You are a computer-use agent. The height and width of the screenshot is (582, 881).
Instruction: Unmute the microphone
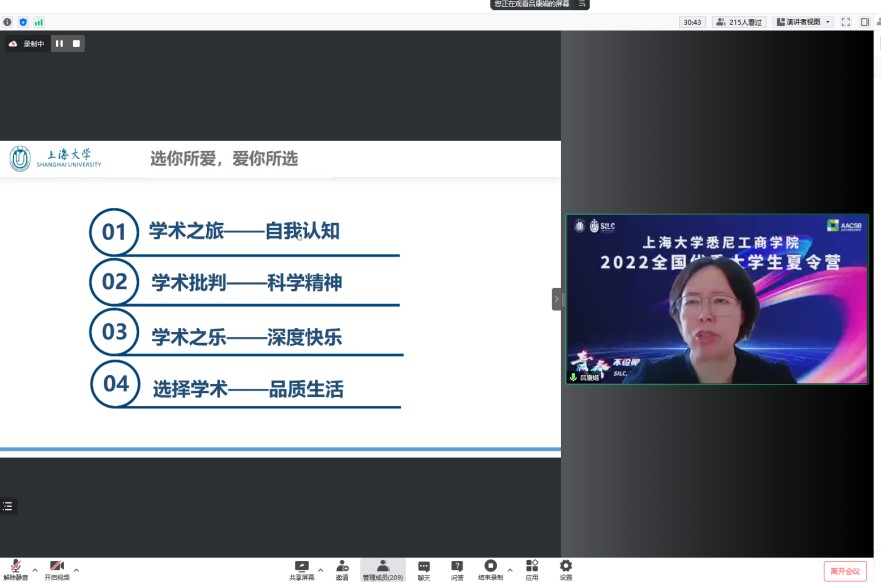[x=15, y=567]
